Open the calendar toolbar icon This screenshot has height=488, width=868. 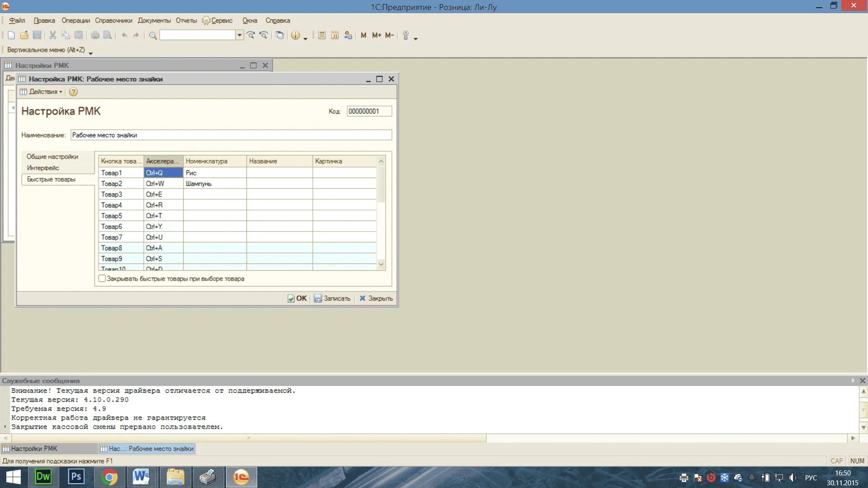pyautogui.click(x=335, y=35)
